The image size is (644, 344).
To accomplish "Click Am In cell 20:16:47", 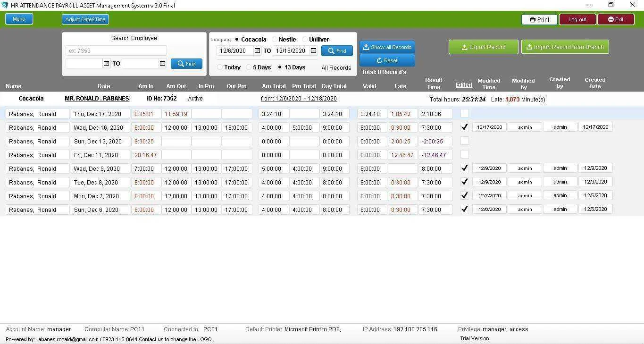I will pyautogui.click(x=146, y=155).
